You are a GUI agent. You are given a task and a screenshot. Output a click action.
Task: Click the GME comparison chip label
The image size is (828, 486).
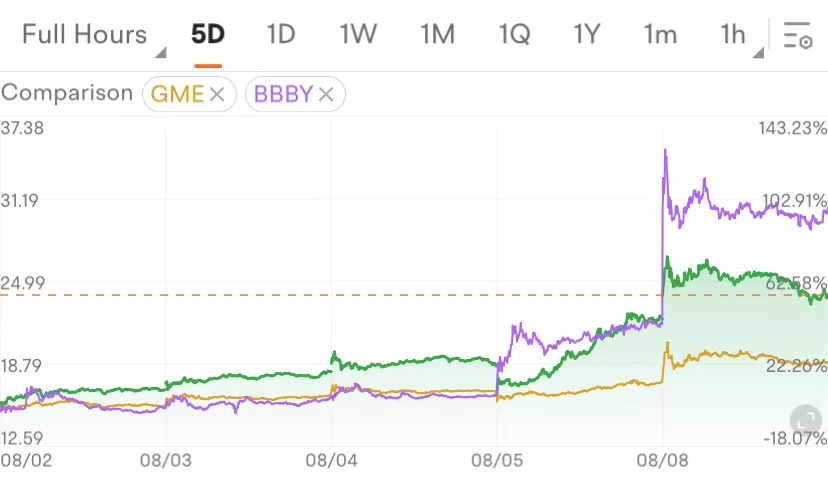point(177,95)
